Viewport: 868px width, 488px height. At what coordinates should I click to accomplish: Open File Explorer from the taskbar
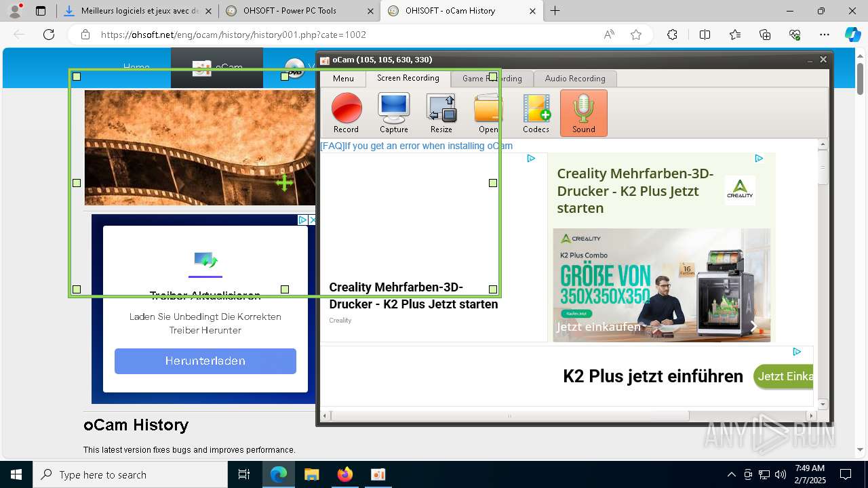click(311, 474)
